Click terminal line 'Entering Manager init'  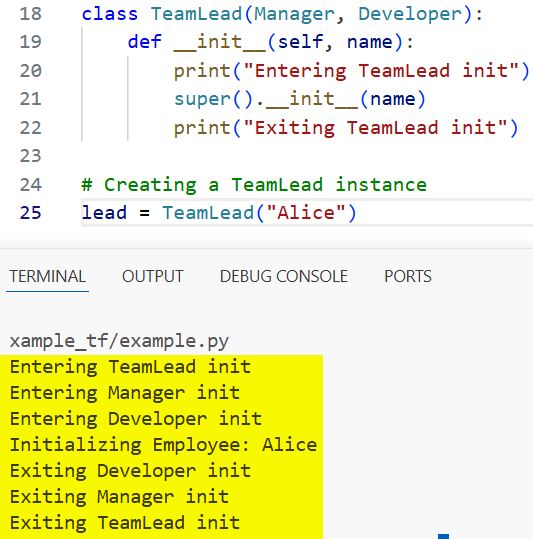[125, 393]
